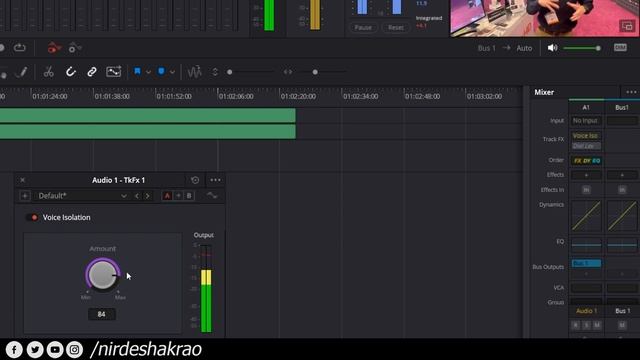Toggle the DIM button
This screenshot has width=640, height=360.
click(x=620, y=48)
